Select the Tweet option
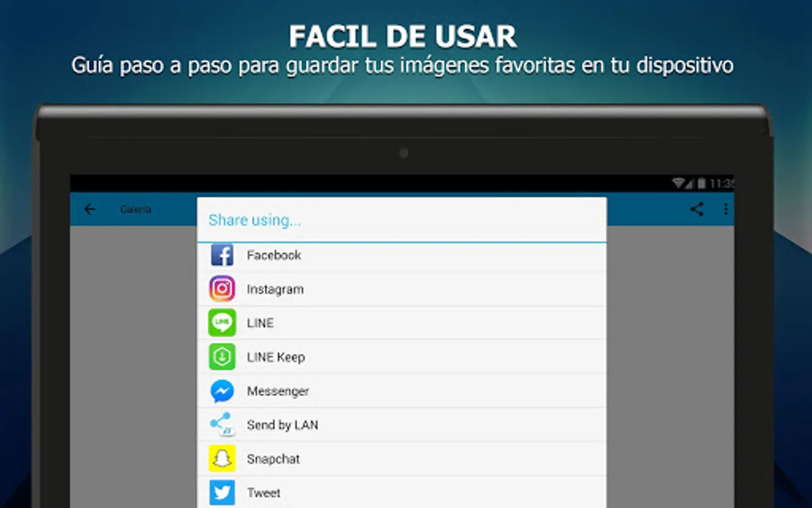812x508 pixels. click(x=402, y=492)
